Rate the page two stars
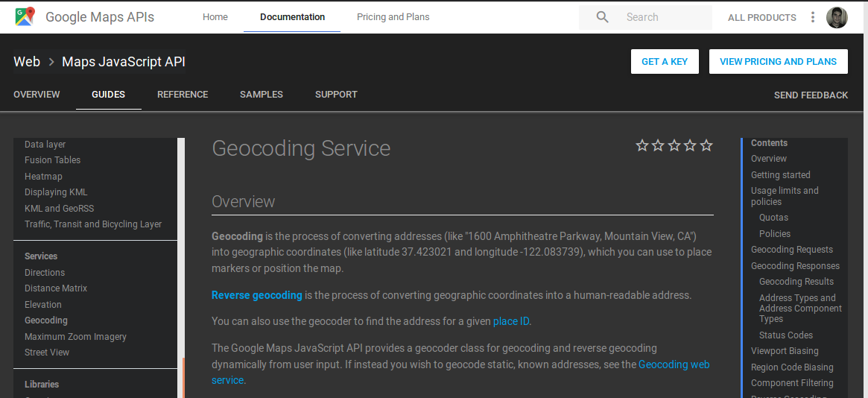Viewport: 868px width, 398px height. [x=658, y=145]
